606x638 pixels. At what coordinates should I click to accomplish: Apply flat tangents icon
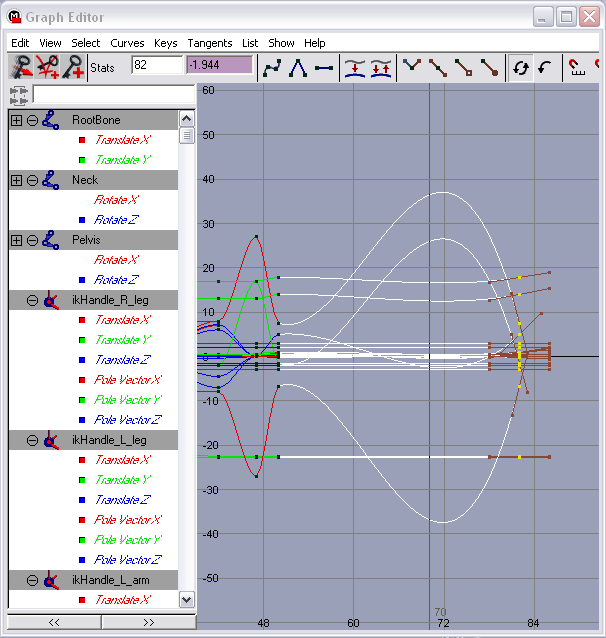(324, 68)
